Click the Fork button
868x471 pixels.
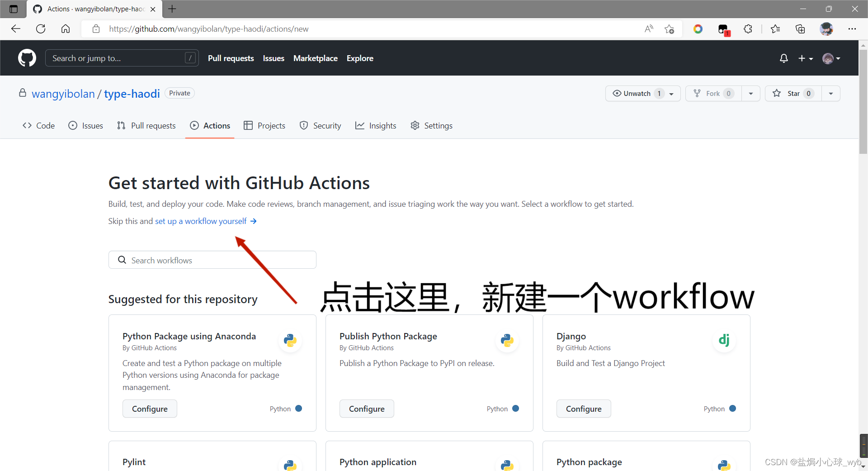click(713, 93)
